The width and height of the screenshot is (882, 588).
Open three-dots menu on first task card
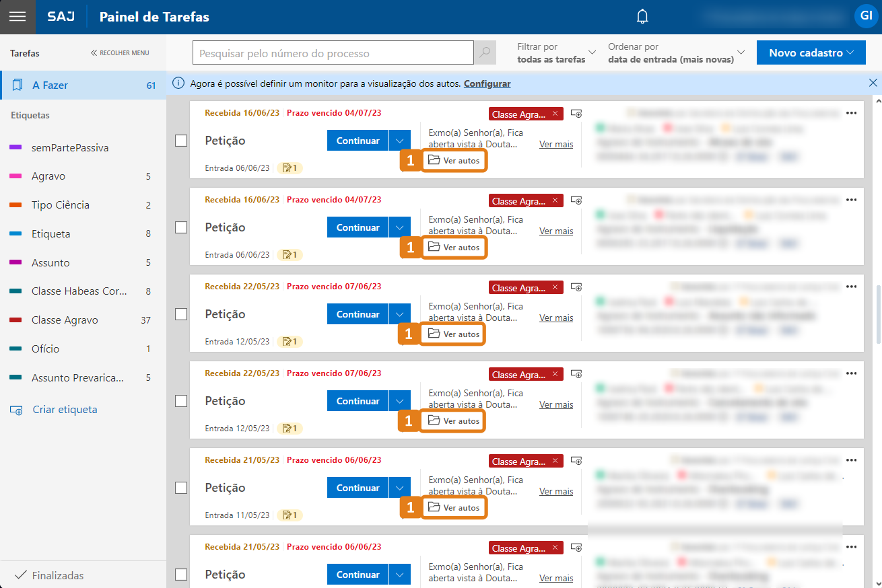pyautogui.click(x=852, y=113)
